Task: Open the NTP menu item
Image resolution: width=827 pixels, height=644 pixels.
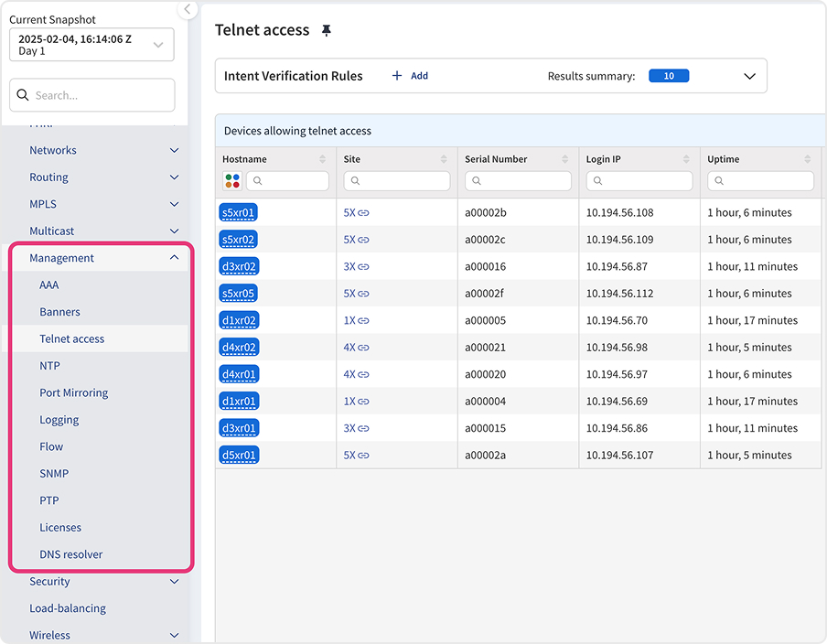Action: tap(50, 366)
